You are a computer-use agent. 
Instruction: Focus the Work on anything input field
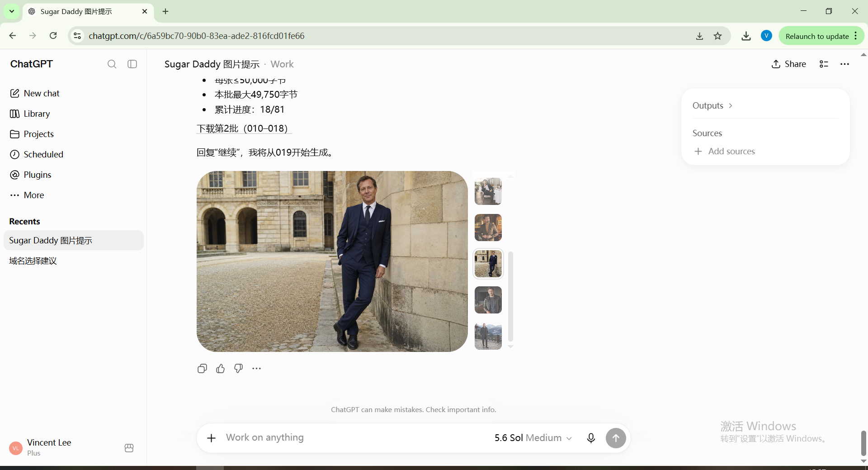point(355,438)
